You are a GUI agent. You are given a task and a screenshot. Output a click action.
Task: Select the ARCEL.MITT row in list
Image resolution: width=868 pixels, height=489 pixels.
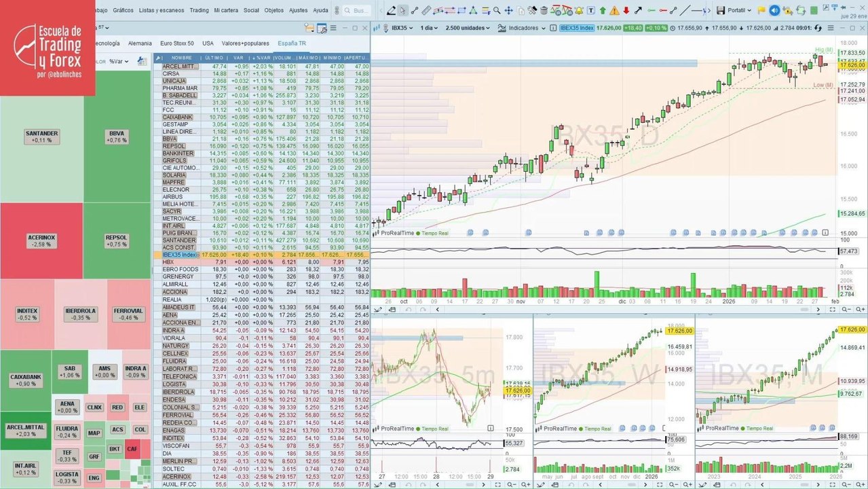click(x=262, y=66)
